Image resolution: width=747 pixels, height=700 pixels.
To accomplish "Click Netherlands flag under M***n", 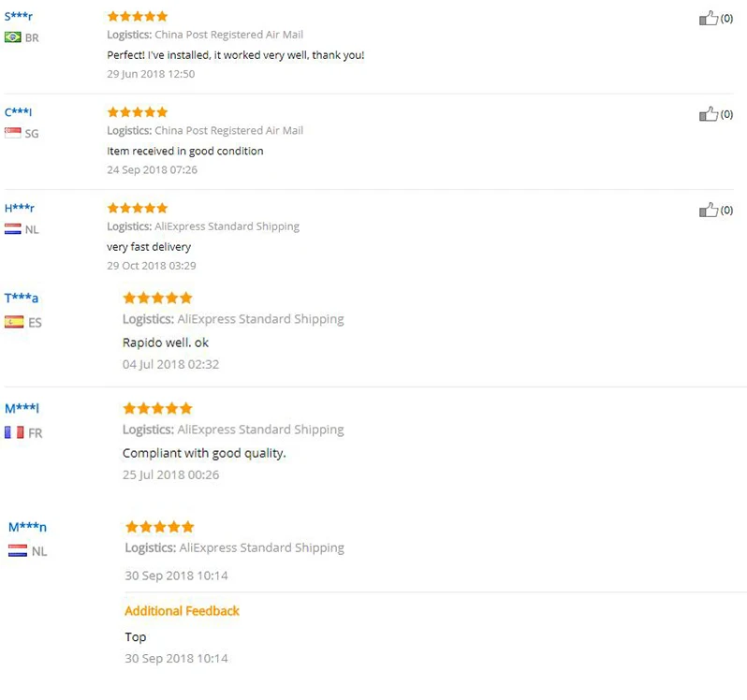I will pyautogui.click(x=18, y=551).
